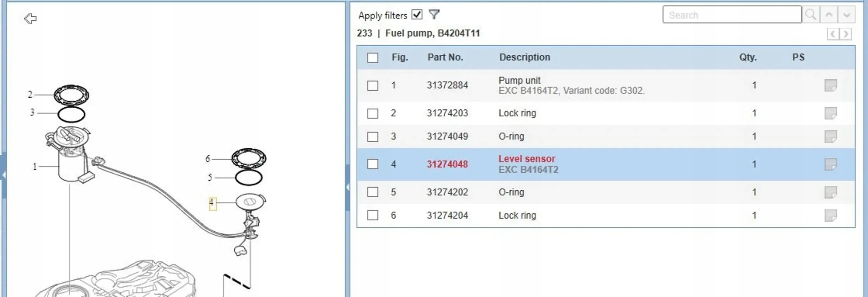Image resolution: width=868 pixels, height=297 pixels.
Task: Click O-ring description for part 31274202
Action: pyautogui.click(x=511, y=192)
